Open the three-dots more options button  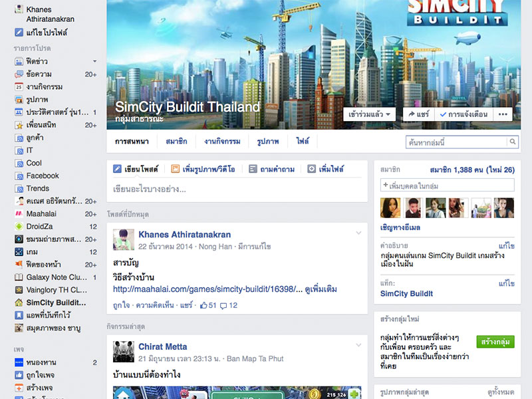coord(503,114)
